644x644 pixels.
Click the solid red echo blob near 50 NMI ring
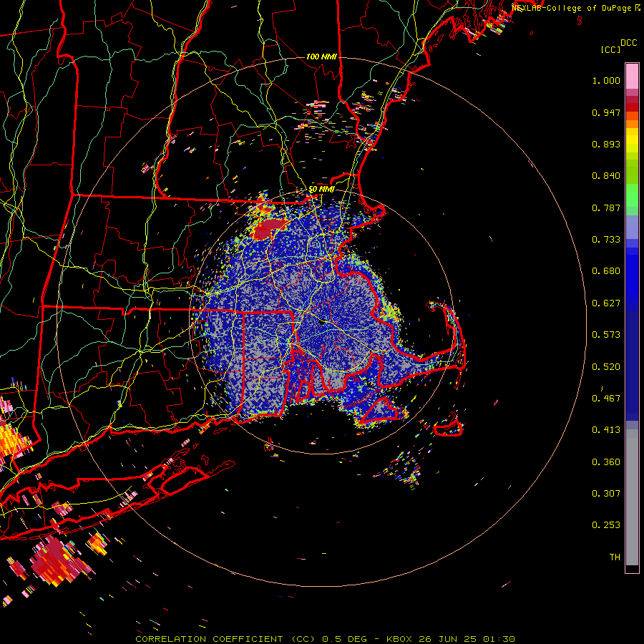click(x=268, y=229)
